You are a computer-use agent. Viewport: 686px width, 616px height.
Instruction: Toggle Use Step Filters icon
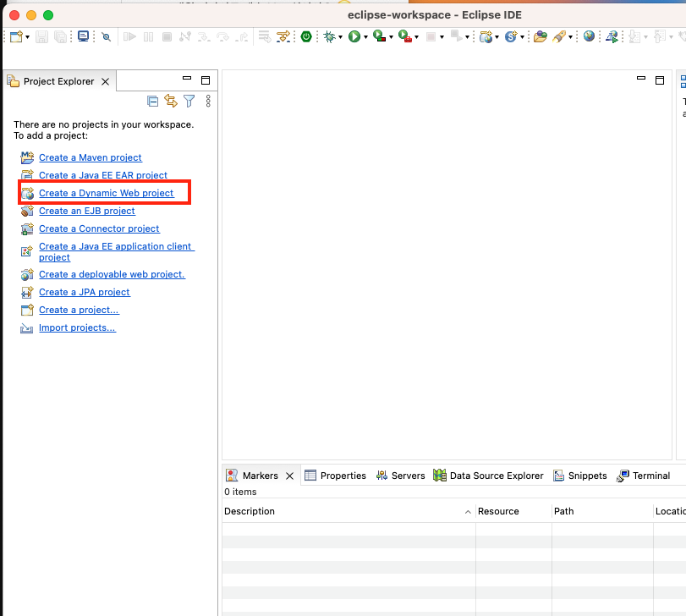(x=283, y=36)
